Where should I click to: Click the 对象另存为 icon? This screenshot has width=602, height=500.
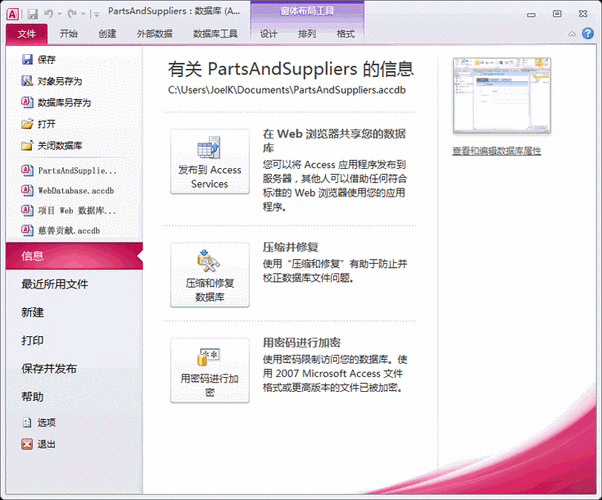pos(27,81)
